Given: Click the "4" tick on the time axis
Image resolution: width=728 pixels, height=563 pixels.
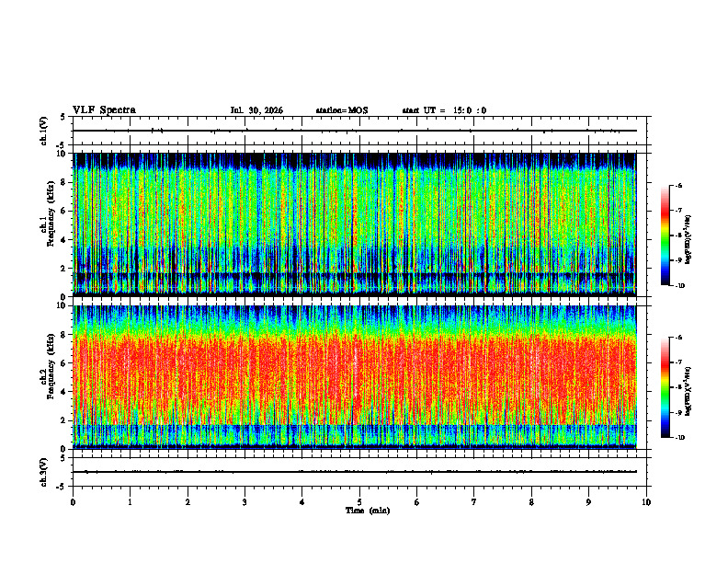Looking at the screenshot, I should 301,502.
